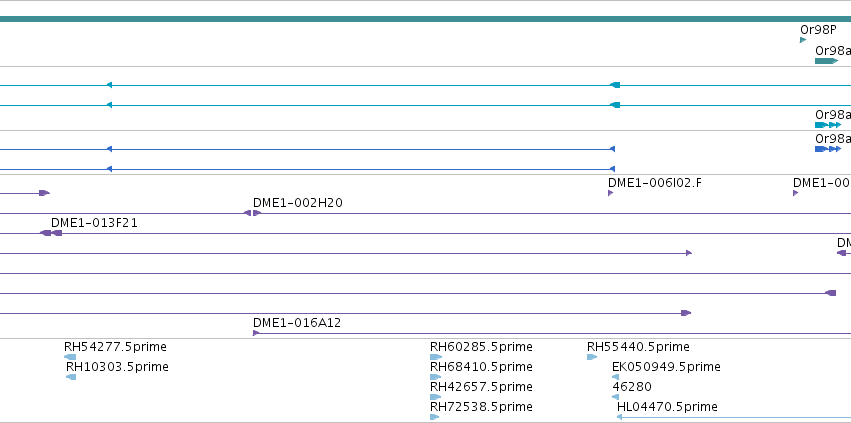Click the RH68410.5prime EST label
This screenshot has width=851, height=423.
click(x=481, y=367)
